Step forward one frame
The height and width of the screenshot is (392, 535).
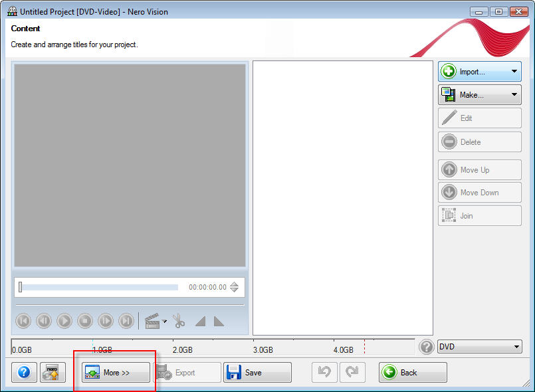pyautogui.click(x=106, y=321)
